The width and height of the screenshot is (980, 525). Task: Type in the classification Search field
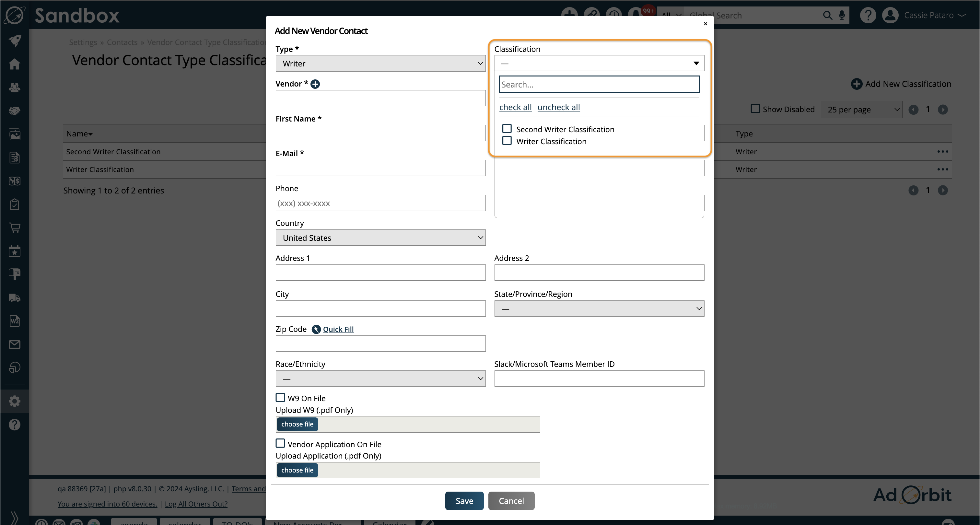599,84
